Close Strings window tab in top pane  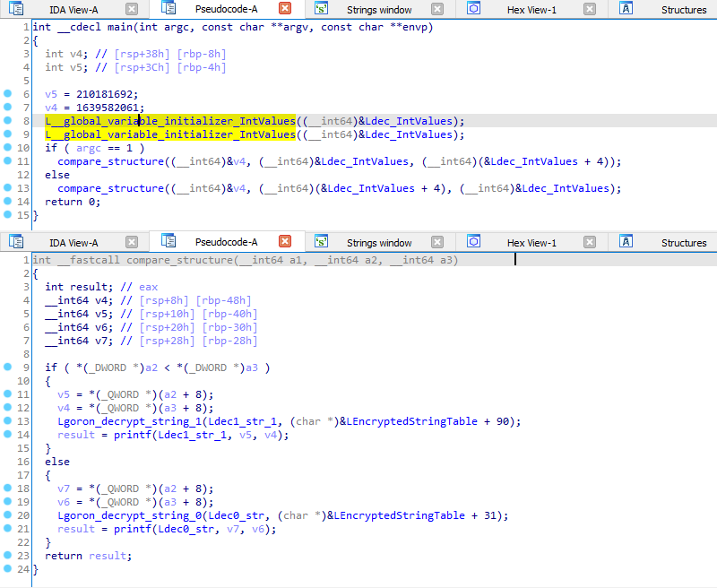pyautogui.click(x=437, y=9)
